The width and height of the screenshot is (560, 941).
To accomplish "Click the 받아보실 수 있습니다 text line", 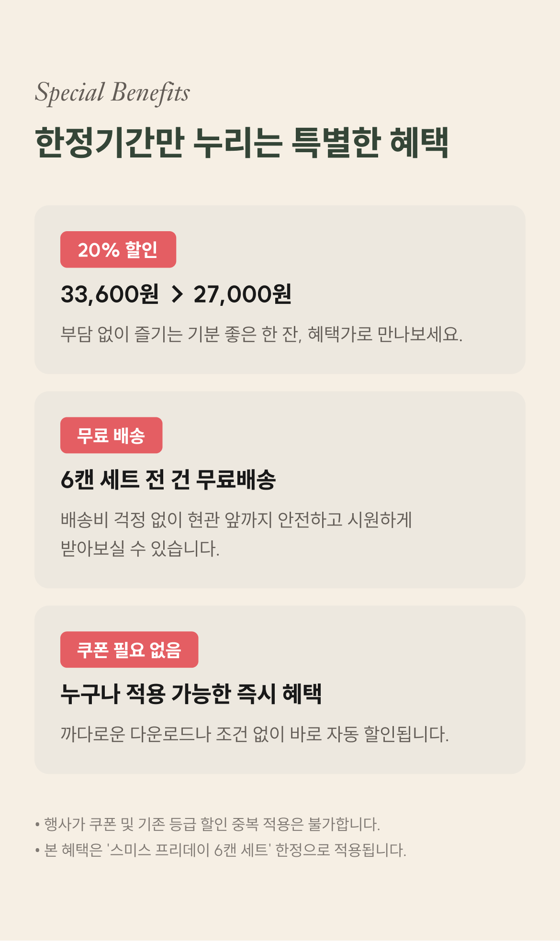I will point(140,549).
